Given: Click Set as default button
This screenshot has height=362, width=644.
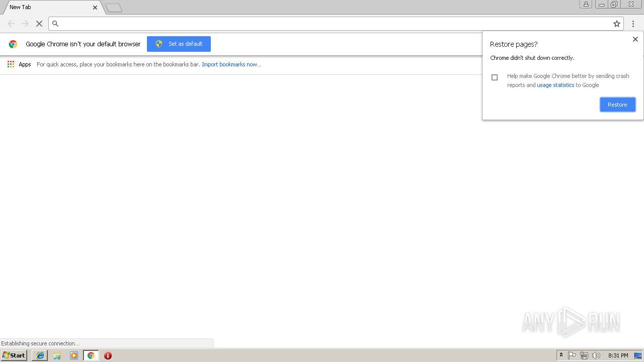Looking at the screenshot, I should pos(179,44).
